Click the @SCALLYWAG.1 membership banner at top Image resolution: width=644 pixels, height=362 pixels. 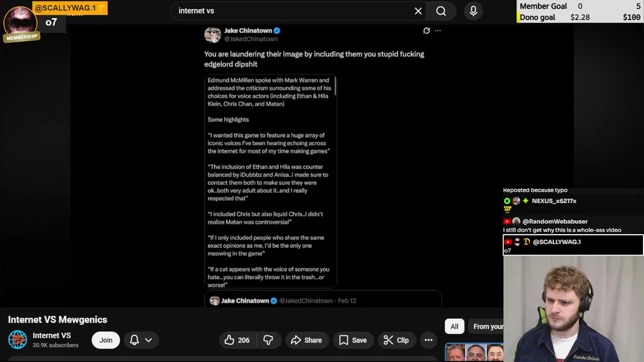pos(70,8)
